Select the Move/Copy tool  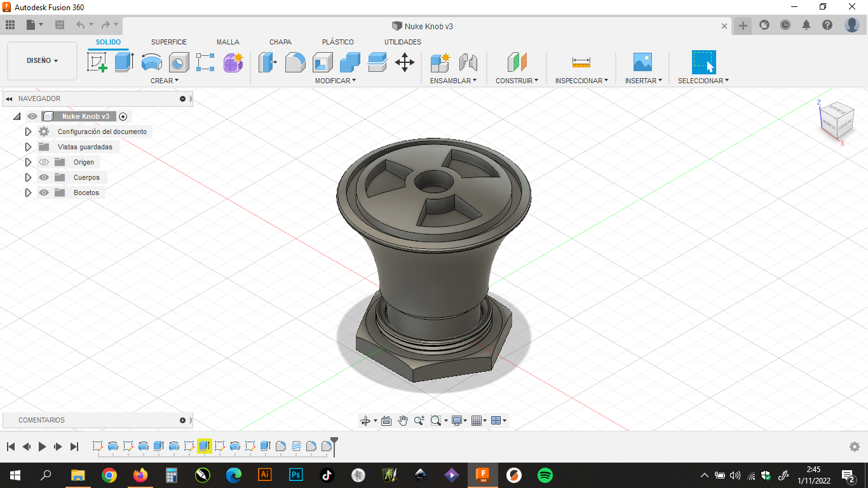coord(405,62)
